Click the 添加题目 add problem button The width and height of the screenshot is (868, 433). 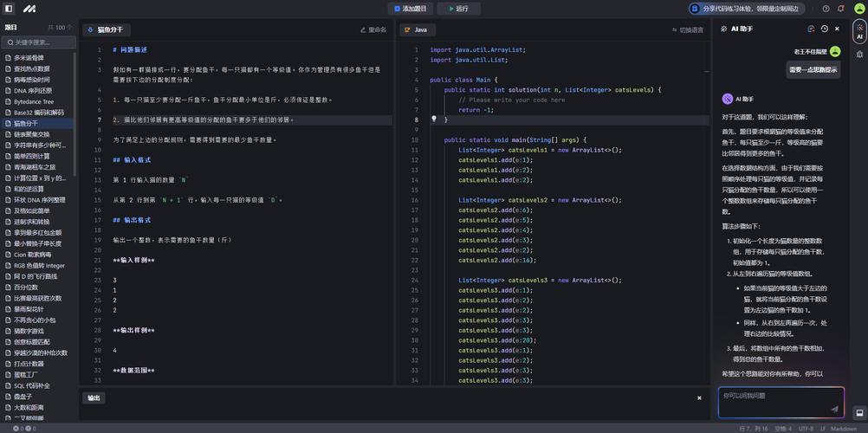click(410, 9)
